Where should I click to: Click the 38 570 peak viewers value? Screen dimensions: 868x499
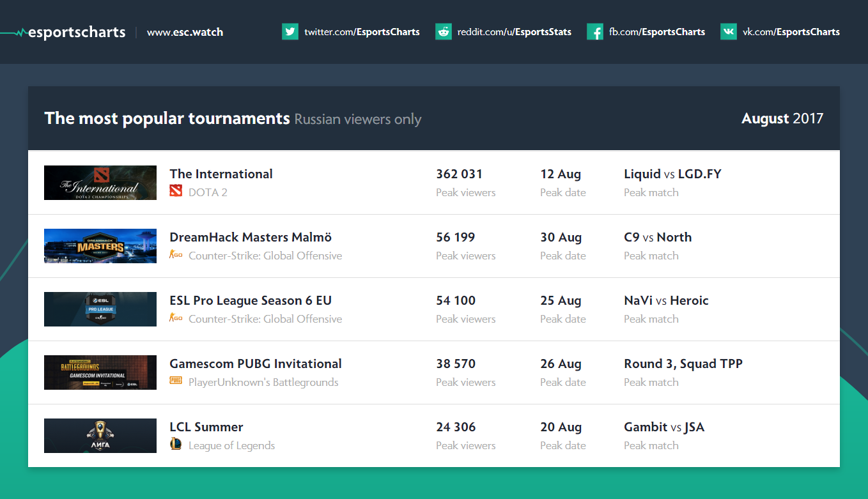[x=456, y=364]
